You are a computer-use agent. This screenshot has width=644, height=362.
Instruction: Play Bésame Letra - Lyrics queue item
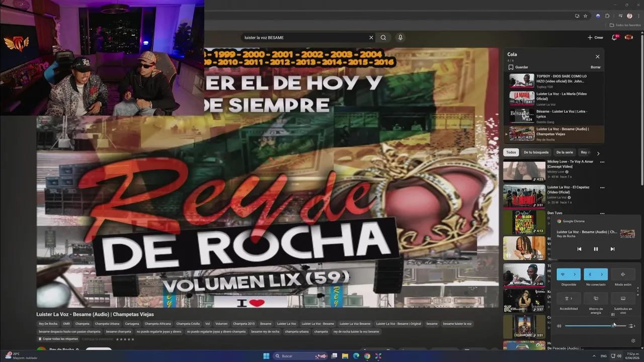(x=554, y=116)
